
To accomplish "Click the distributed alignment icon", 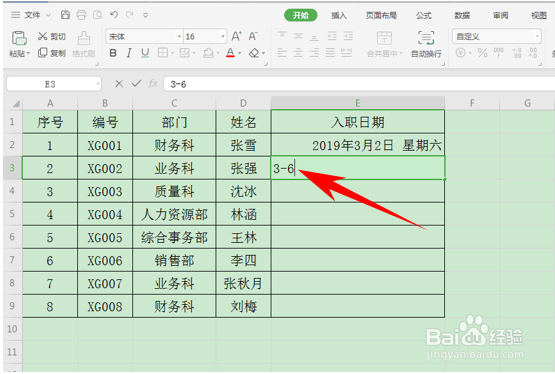I will pyautogui.click(x=346, y=53).
